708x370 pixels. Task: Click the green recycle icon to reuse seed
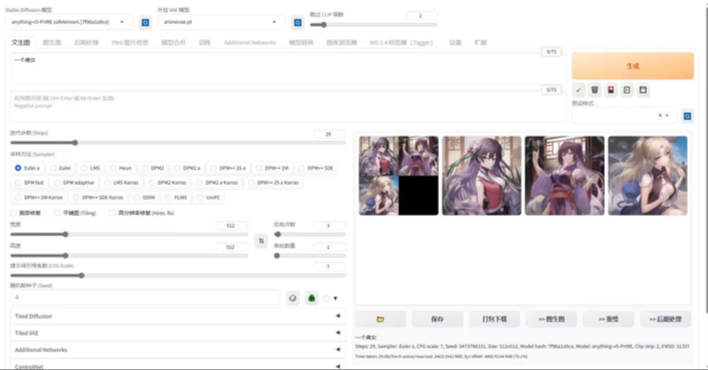tap(312, 298)
